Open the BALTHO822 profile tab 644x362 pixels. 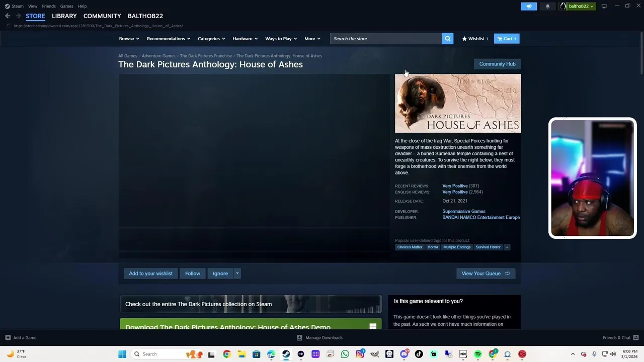point(145,16)
